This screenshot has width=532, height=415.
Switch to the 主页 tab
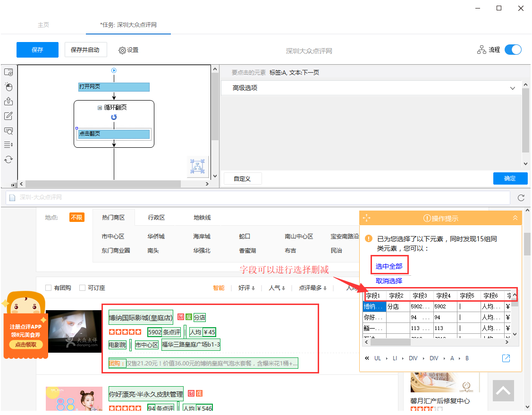point(43,25)
